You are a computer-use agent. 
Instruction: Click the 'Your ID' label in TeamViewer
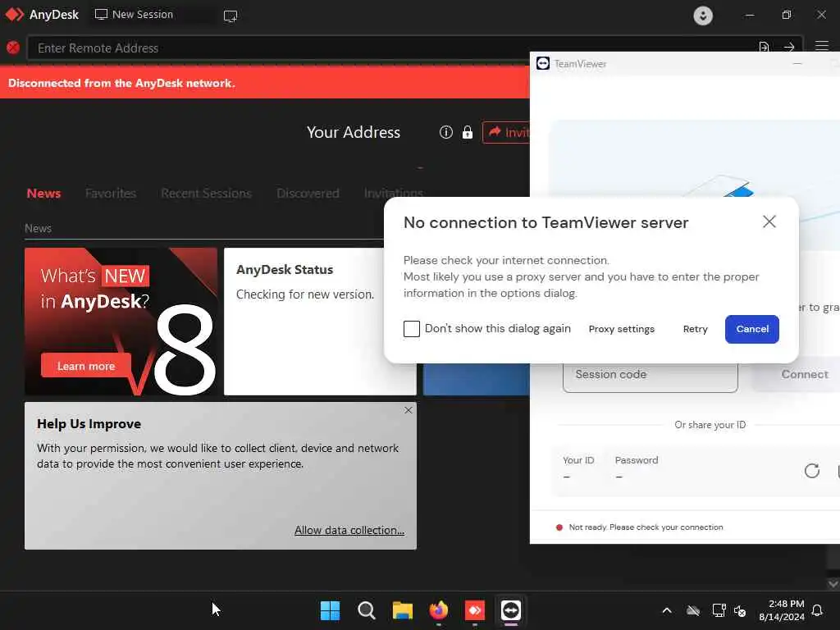click(x=578, y=460)
